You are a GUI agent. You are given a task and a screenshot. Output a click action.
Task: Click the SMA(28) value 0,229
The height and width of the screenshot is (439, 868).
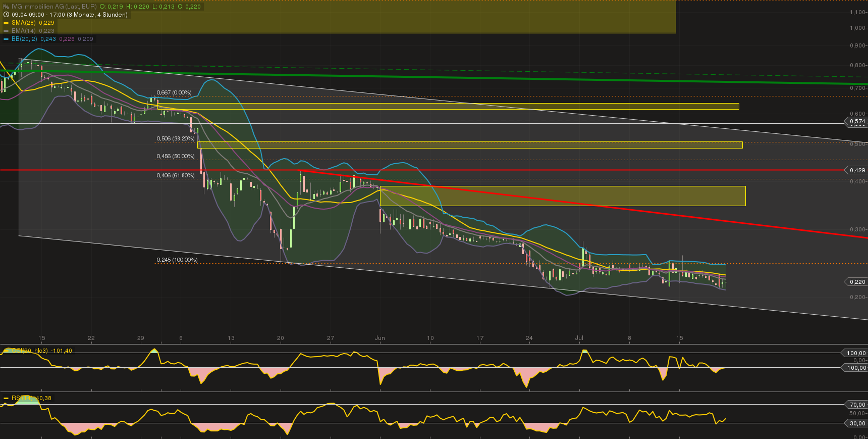click(x=46, y=23)
